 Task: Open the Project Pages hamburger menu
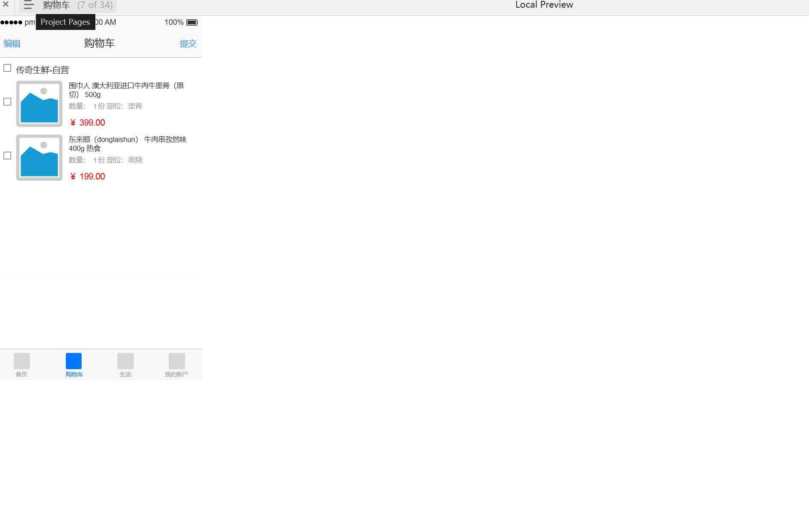point(29,5)
